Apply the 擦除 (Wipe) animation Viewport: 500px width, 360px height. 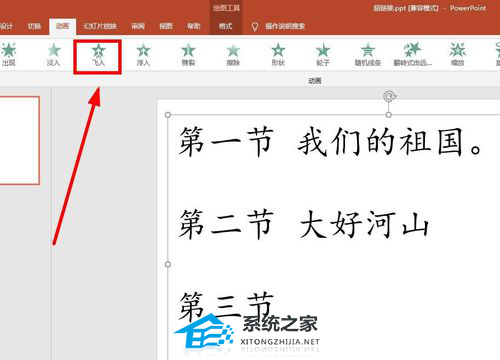(x=233, y=55)
